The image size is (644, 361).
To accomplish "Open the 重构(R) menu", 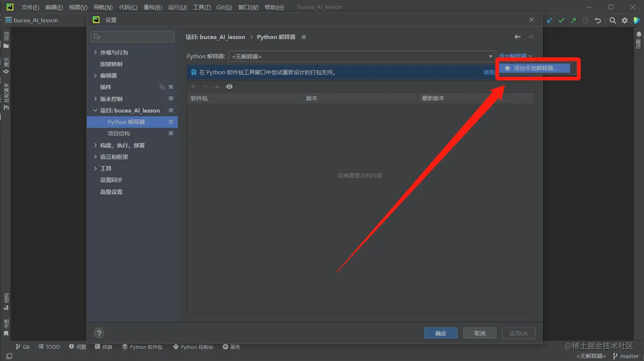I will coord(153,7).
